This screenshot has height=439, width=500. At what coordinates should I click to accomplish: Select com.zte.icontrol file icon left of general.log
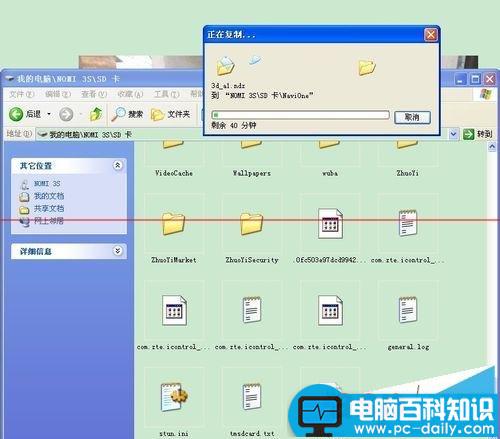click(330, 310)
